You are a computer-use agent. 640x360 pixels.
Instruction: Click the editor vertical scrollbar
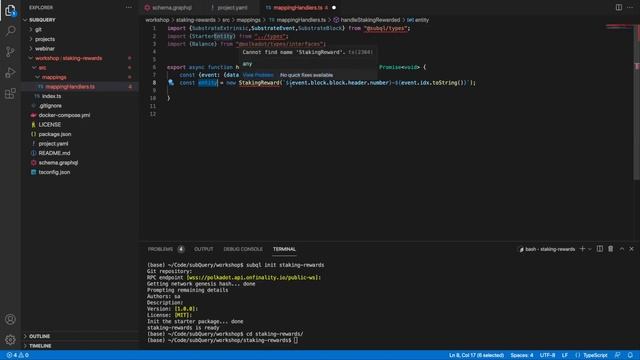(637, 102)
